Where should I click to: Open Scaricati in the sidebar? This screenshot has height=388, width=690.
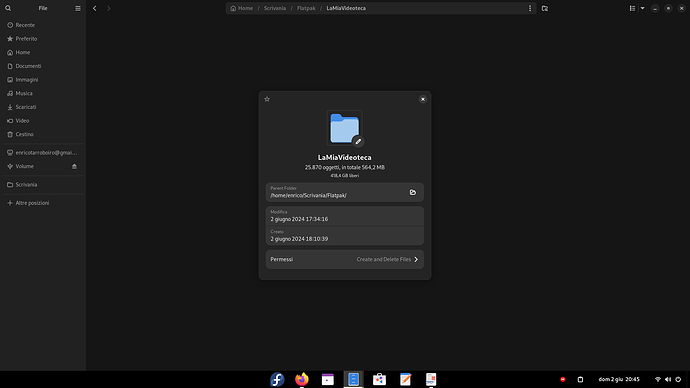tap(43, 107)
